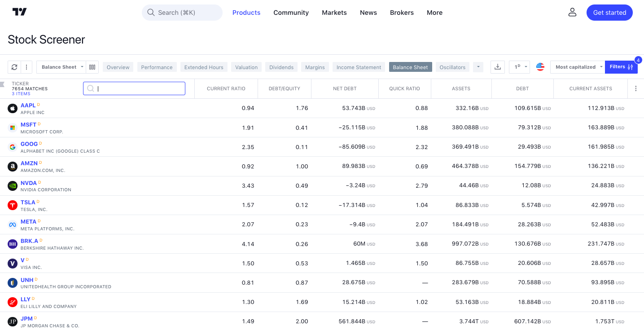Open the AAPL ticker link
This screenshot has width=644, height=330.
click(x=28, y=106)
